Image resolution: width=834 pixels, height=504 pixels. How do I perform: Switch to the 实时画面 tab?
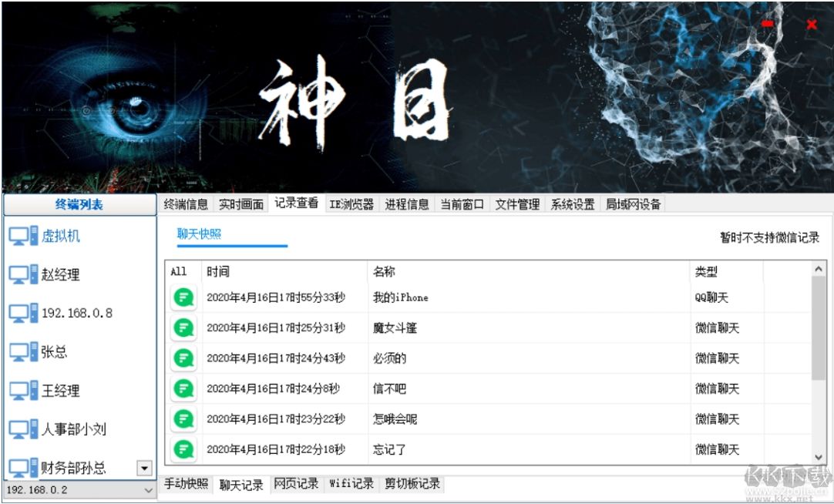[241, 203]
